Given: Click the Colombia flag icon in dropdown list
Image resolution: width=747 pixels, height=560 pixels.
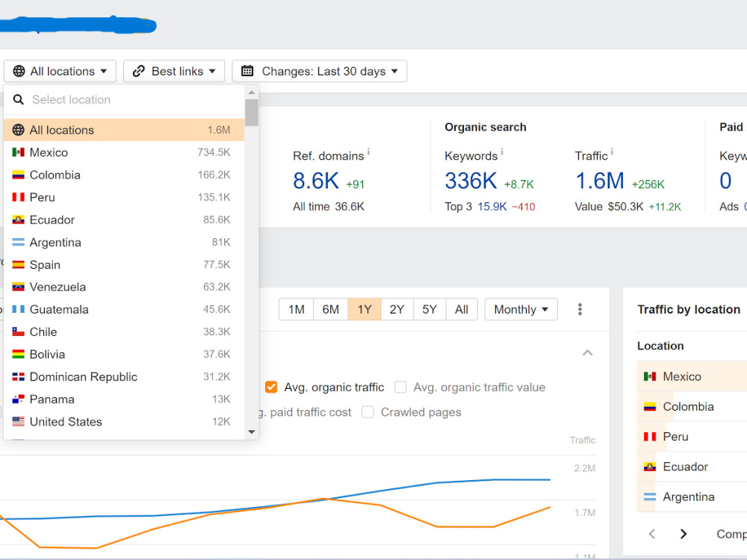Looking at the screenshot, I should click(18, 175).
